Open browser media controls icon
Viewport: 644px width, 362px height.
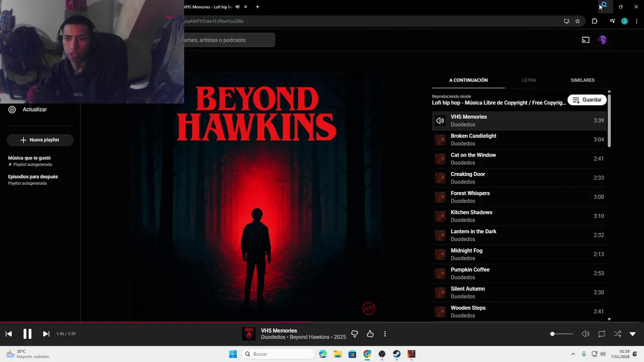612,21
